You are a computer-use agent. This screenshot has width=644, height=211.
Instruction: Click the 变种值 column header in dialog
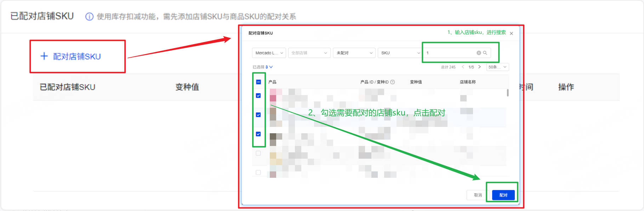click(x=416, y=82)
